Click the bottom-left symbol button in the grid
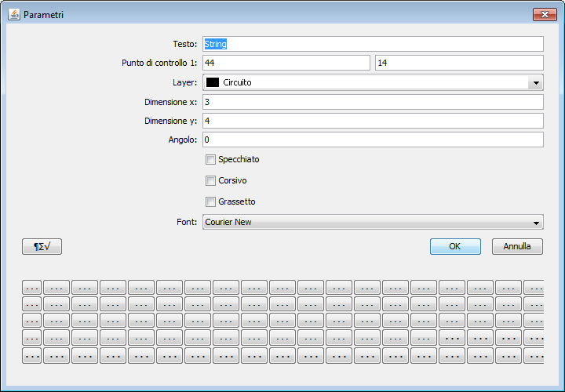Screen dimensions: 565x392 (31, 355)
